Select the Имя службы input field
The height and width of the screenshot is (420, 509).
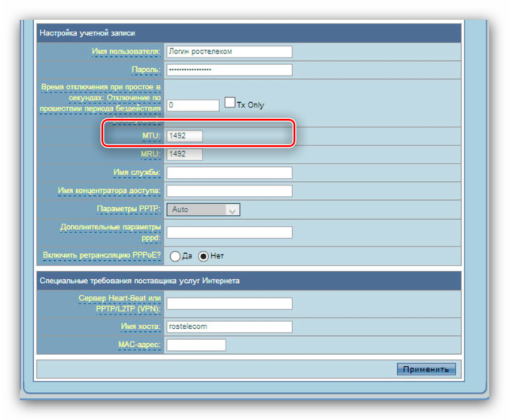[229, 173]
